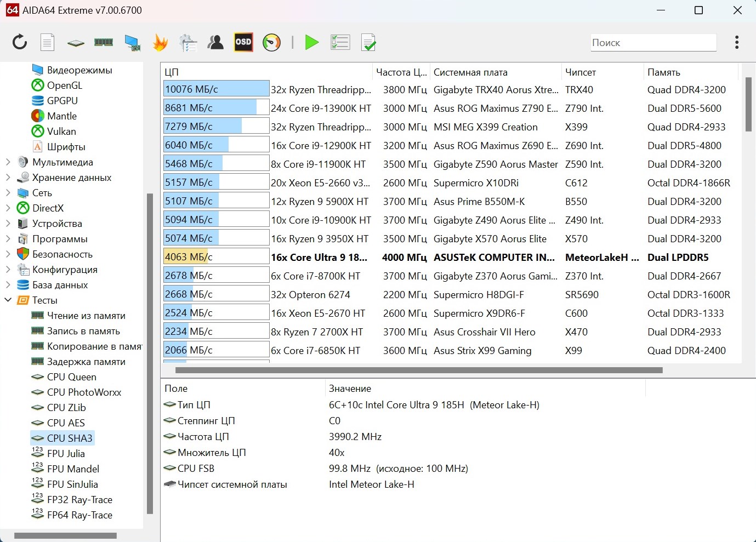
Task: Click the memory module toolbar icon
Action: point(104,42)
